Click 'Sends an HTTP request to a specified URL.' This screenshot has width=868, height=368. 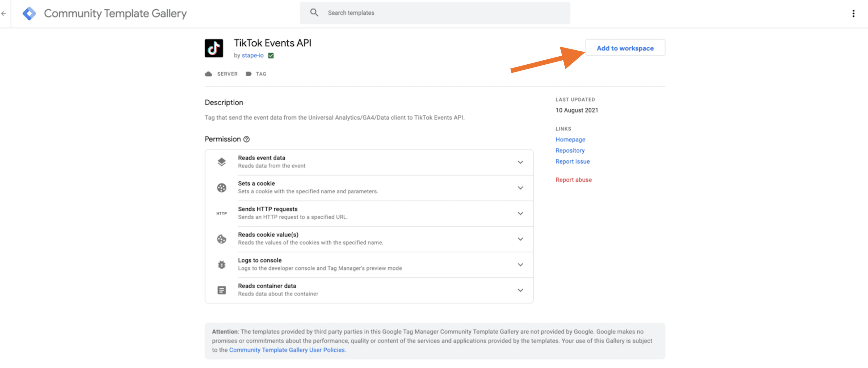pos(292,217)
